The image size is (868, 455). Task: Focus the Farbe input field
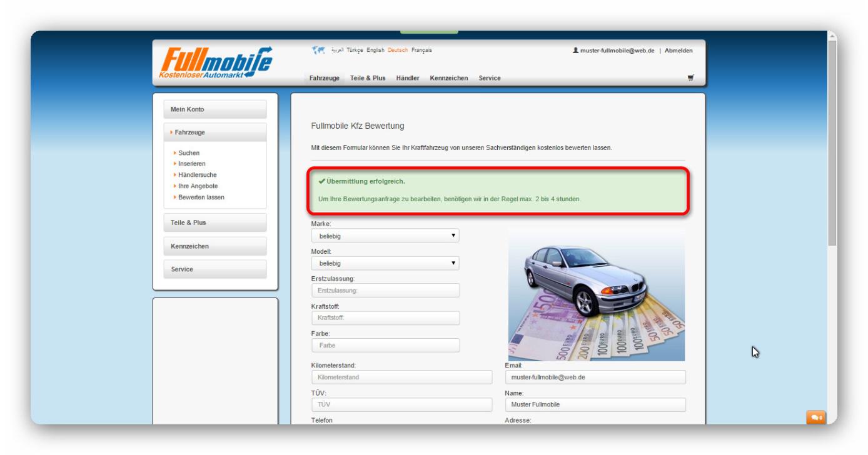point(385,345)
